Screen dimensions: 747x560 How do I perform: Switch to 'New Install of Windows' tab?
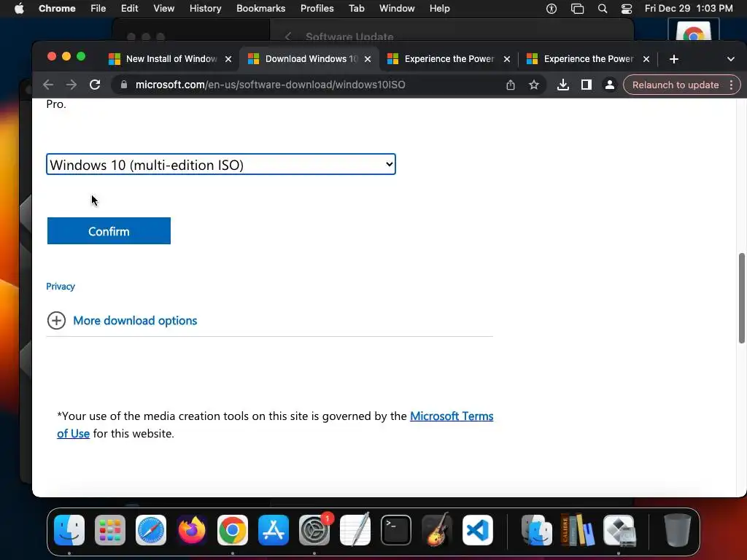tap(170, 59)
